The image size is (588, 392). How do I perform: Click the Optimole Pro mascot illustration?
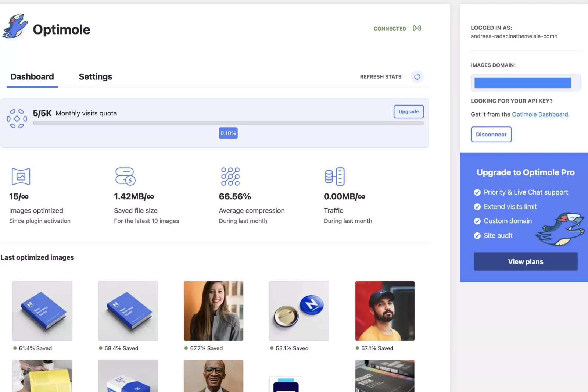(x=560, y=229)
